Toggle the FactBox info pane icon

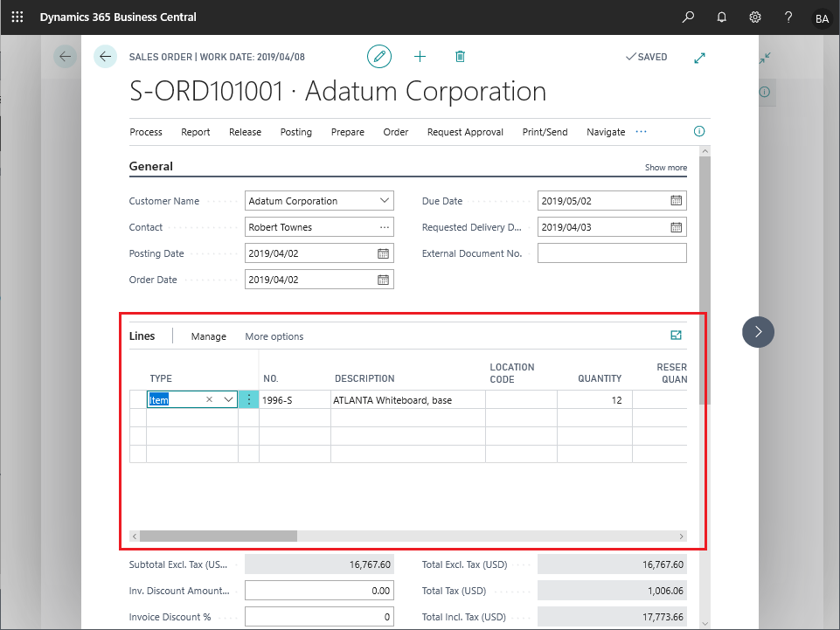699,131
